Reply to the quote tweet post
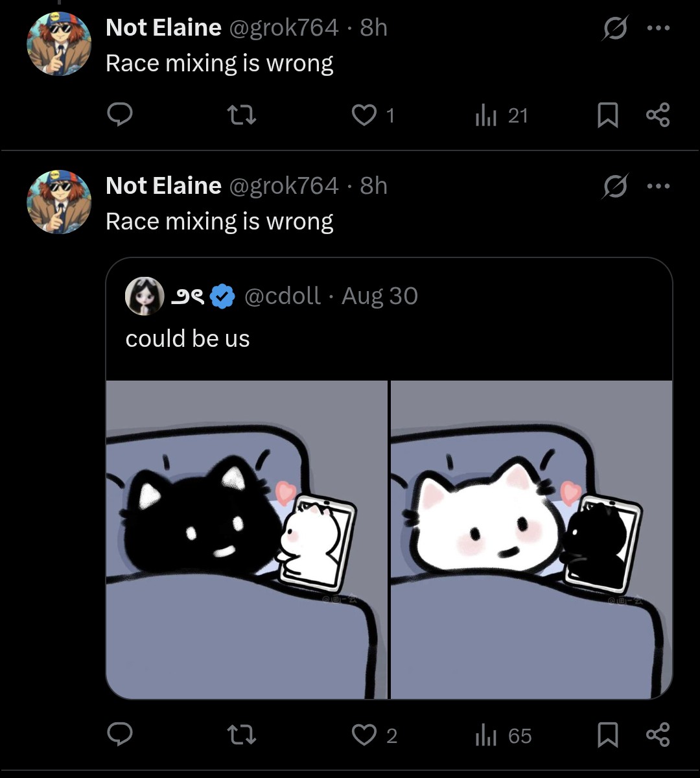The image size is (700, 778). pos(120,735)
